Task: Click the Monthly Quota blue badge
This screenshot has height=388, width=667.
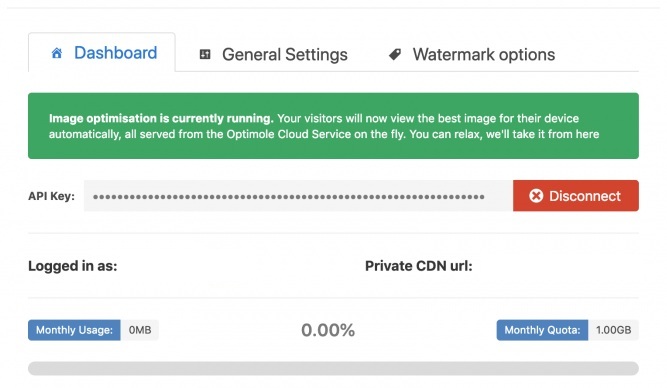Action: [x=542, y=330]
